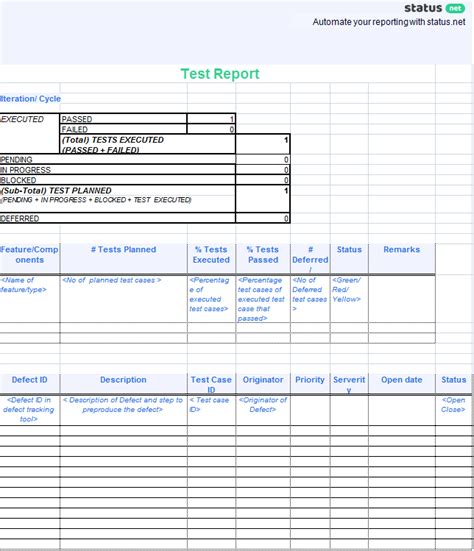Select the Total TESTS EXECUTED value cell
Viewport: 474px width, 551px height.
(x=263, y=144)
